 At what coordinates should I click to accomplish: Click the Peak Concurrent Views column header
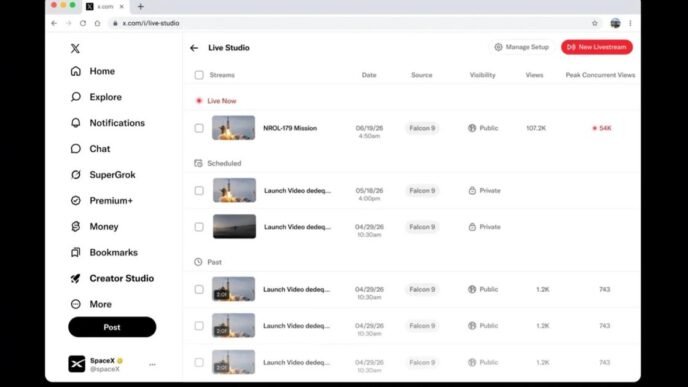pyautogui.click(x=600, y=75)
